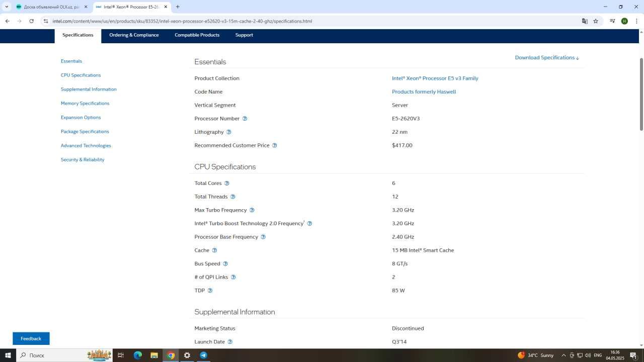The height and width of the screenshot is (362, 644).
Task: Jump to Essentials section in sidebar
Action: 71,61
